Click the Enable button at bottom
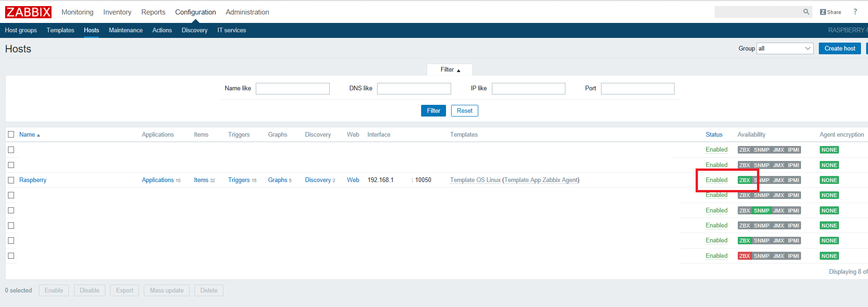 point(54,291)
